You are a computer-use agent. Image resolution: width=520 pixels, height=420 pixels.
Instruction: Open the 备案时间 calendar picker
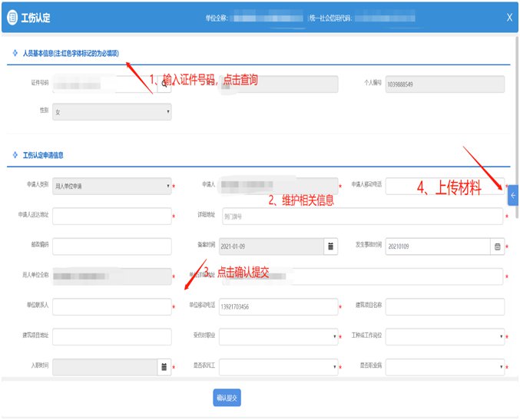tap(330, 246)
